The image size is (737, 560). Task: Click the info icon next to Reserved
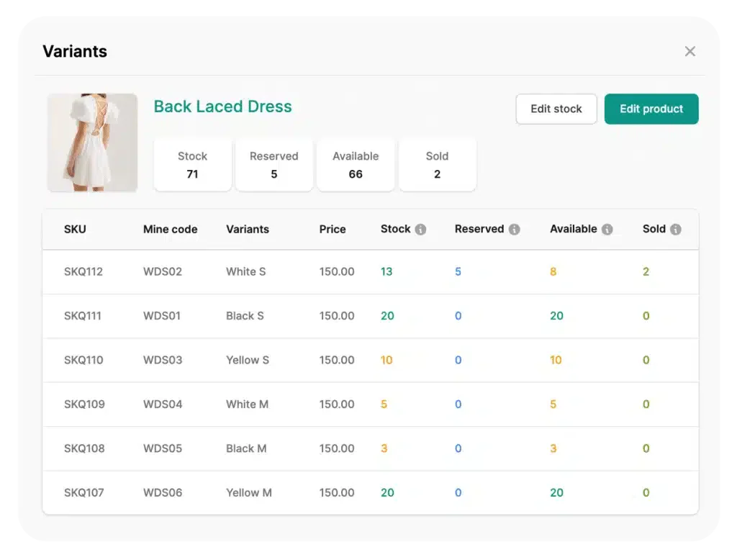515,230
